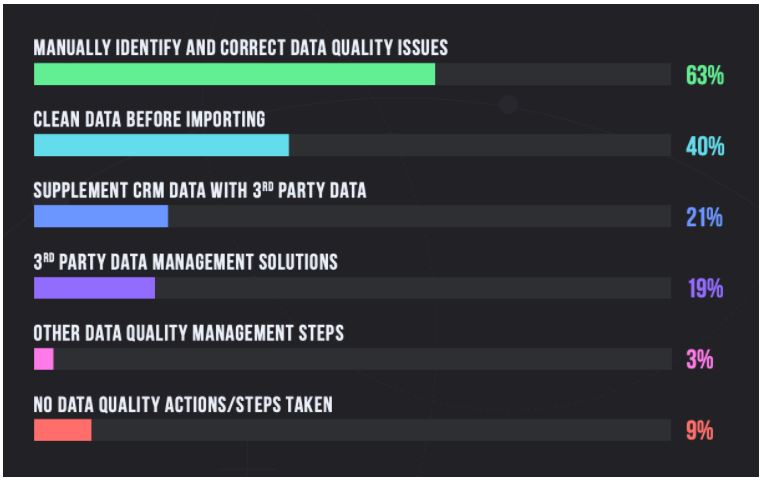
Task: Select the 19% value label
Action: (x=705, y=289)
